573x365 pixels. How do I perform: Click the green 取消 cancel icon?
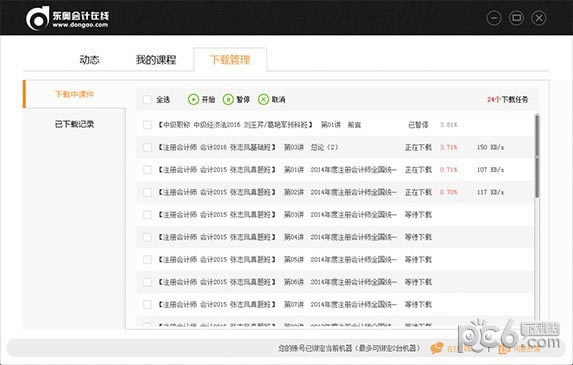(263, 99)
